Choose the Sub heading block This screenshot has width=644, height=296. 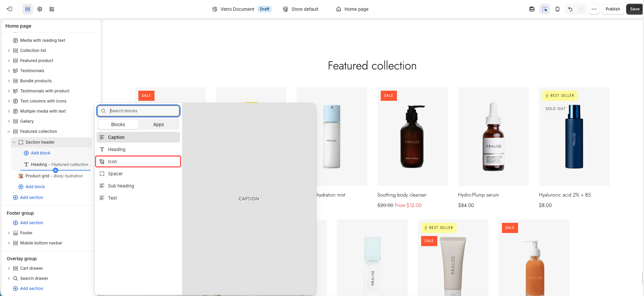[x=138, y=186]
